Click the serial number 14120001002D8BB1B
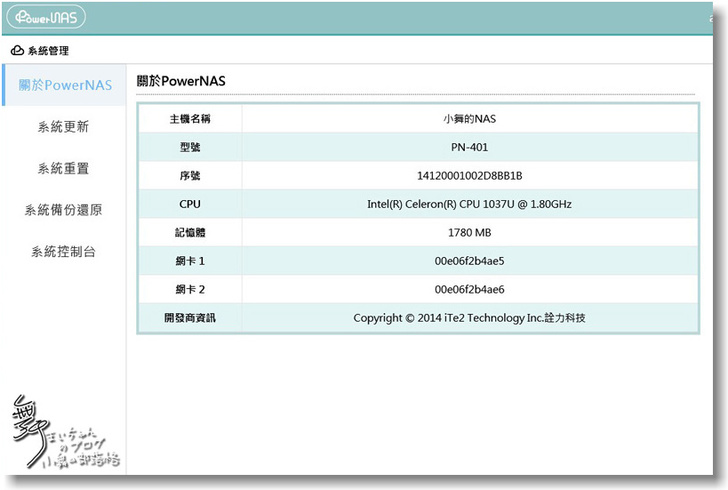Viewport: 728px width, 490px height. [469, 176]
